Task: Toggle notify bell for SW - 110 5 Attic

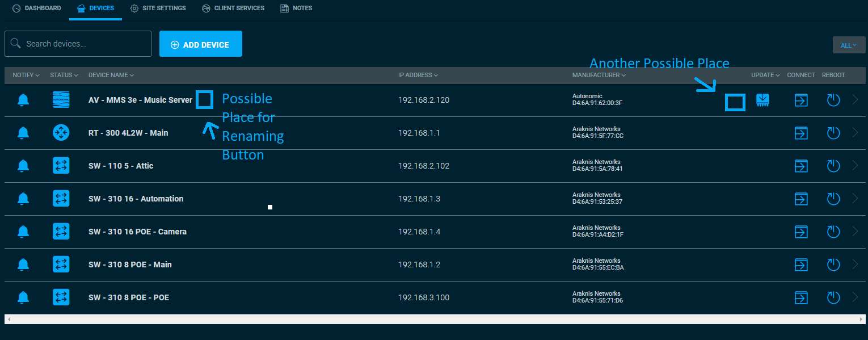Action: pyautogui.click(x=23, y=166)
